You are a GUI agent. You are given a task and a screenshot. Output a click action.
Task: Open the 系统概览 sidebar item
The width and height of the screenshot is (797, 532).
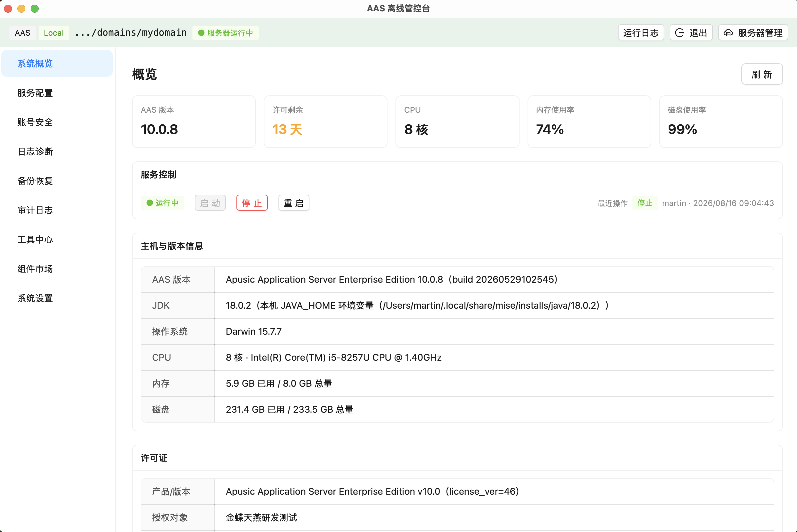point(57,63)
